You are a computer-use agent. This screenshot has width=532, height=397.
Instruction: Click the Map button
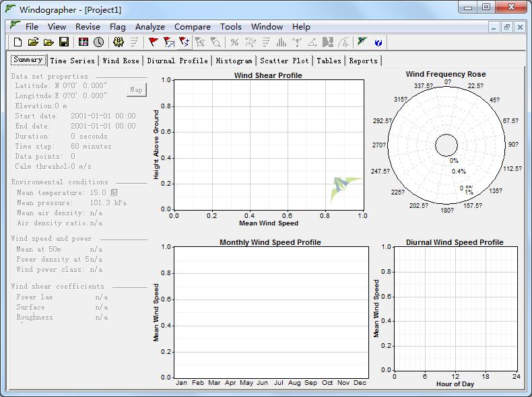pyautogui.click(x=137, y=90)
